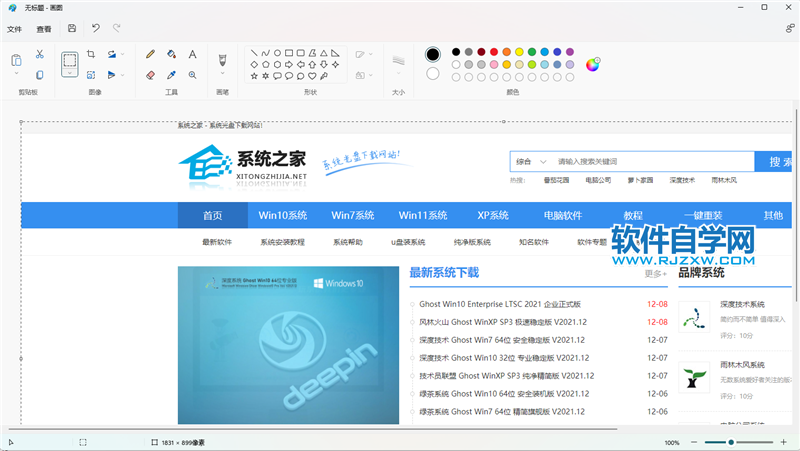
Task: Click the Win11系统 tab in the canvas
Action: coord(423,215)
